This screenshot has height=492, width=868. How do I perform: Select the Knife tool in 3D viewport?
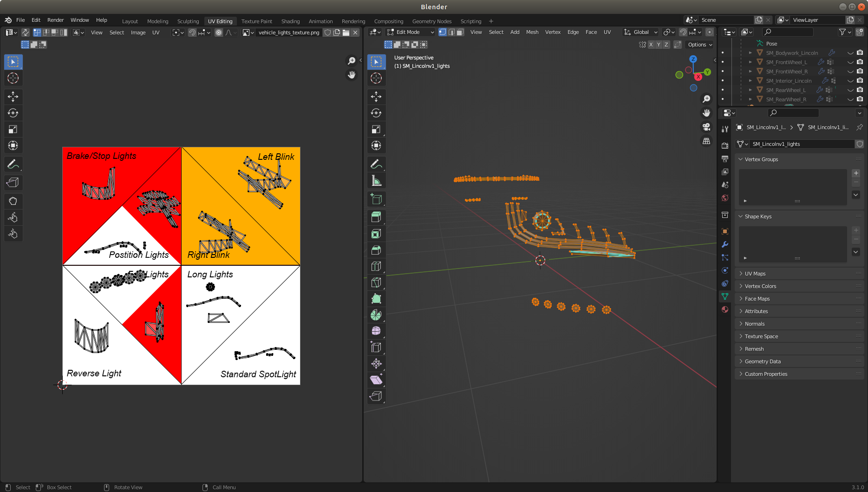tap(376, 282)
